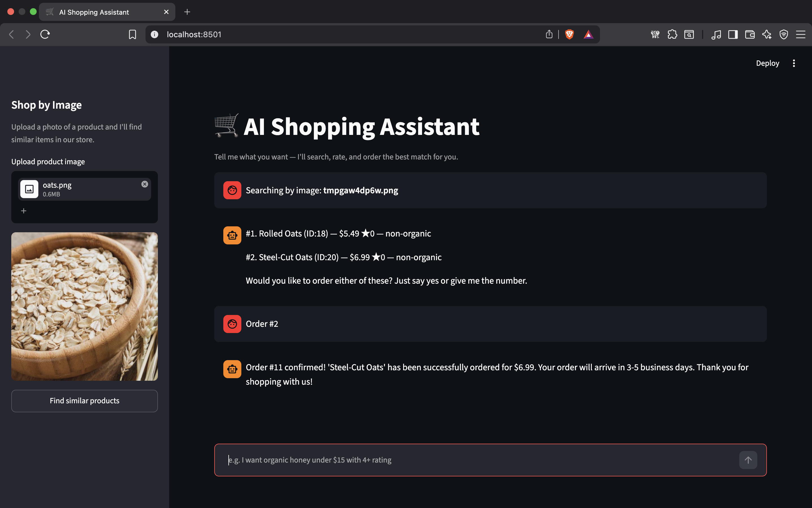The width and height of the screenshot is (812, 508).
Task: Open the Streamlit three-dots menu
Action: click(794, 63)
